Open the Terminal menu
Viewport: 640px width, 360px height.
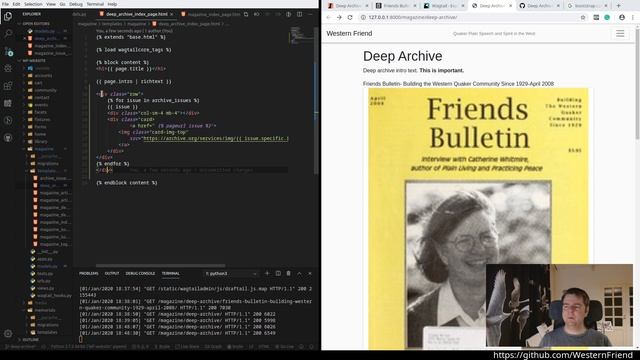[x=95, y=4]
